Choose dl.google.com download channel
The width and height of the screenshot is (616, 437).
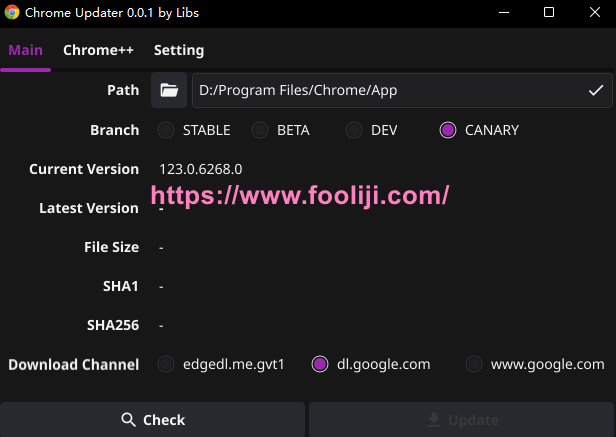(320, 364)
